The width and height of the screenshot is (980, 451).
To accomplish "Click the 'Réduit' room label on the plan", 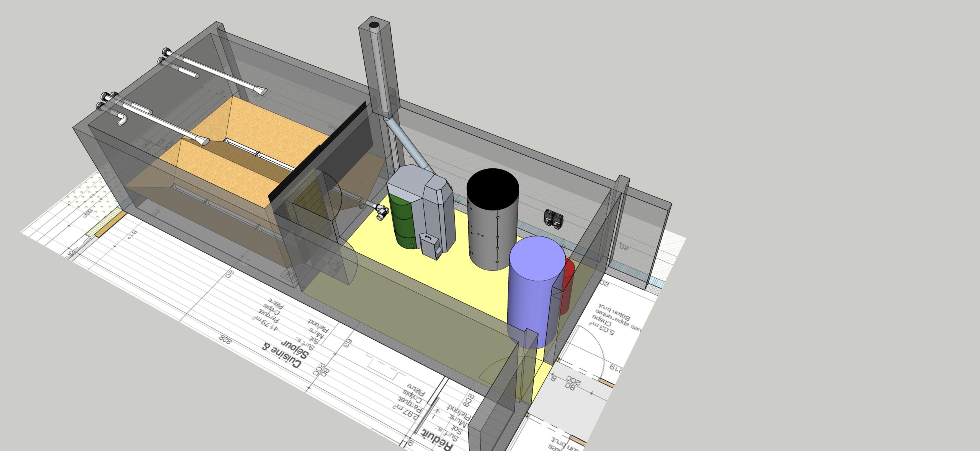I will (x=438, y=441).
